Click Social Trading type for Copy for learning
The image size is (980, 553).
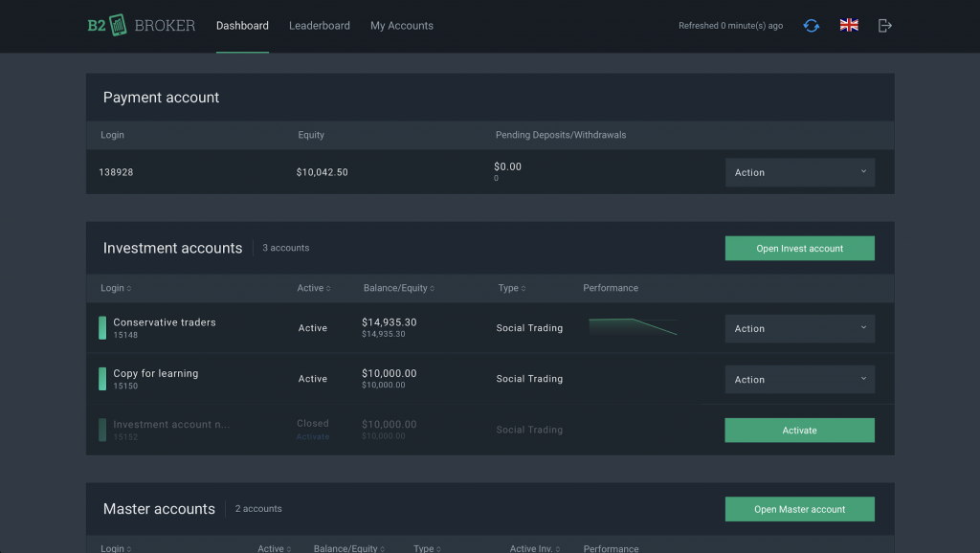click(529, 379)
